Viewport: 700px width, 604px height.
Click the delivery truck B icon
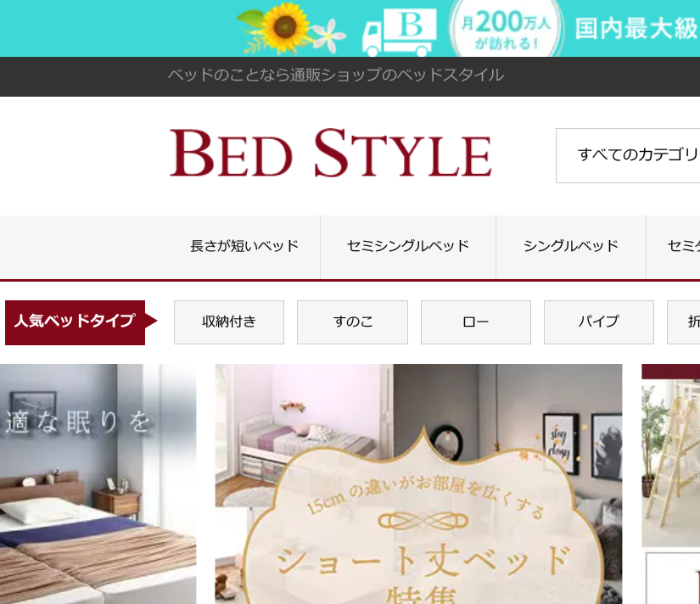click(399, 32)
